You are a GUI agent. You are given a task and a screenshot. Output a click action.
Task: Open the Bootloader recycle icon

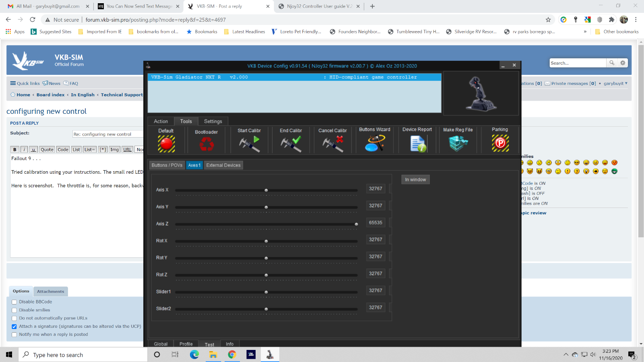[x=206, y=144]
